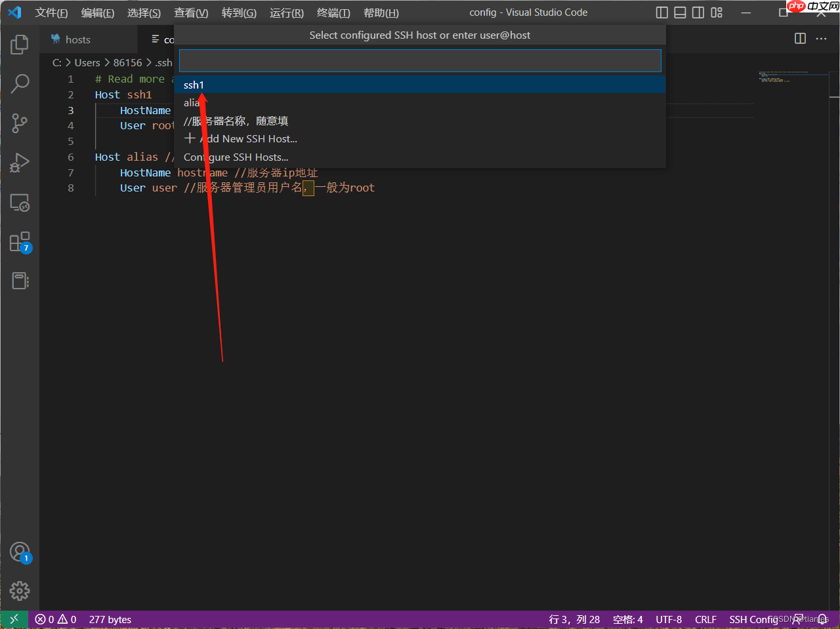
Task: Open the Explorer view in activity bar
Action: coord(20,45)
